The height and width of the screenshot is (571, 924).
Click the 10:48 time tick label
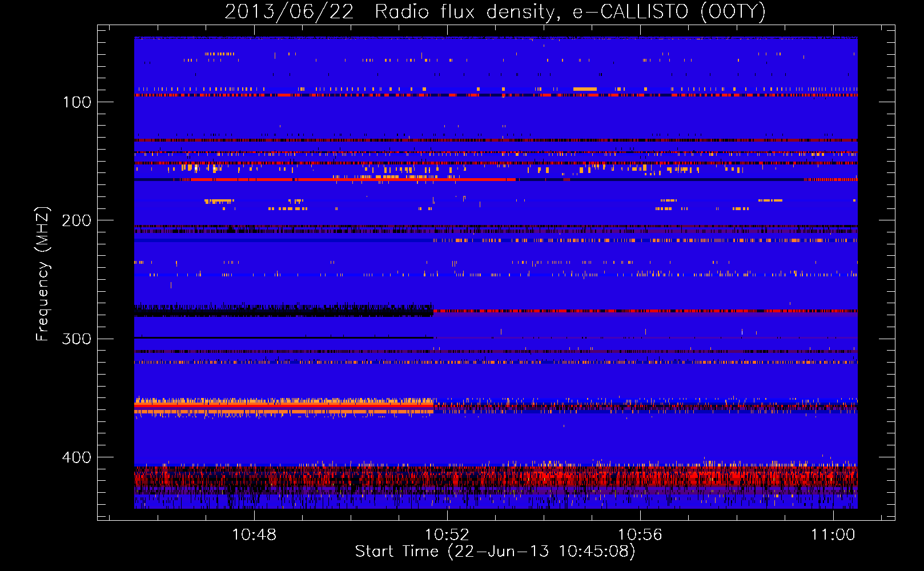coord(254,534)
